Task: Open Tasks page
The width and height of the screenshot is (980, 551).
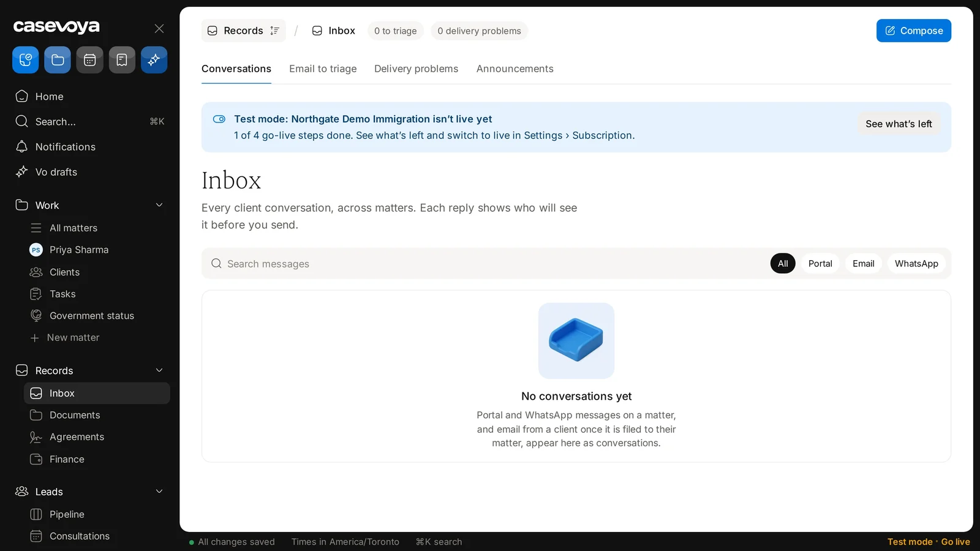Action: pyautogui.click(x=97, y=294)
